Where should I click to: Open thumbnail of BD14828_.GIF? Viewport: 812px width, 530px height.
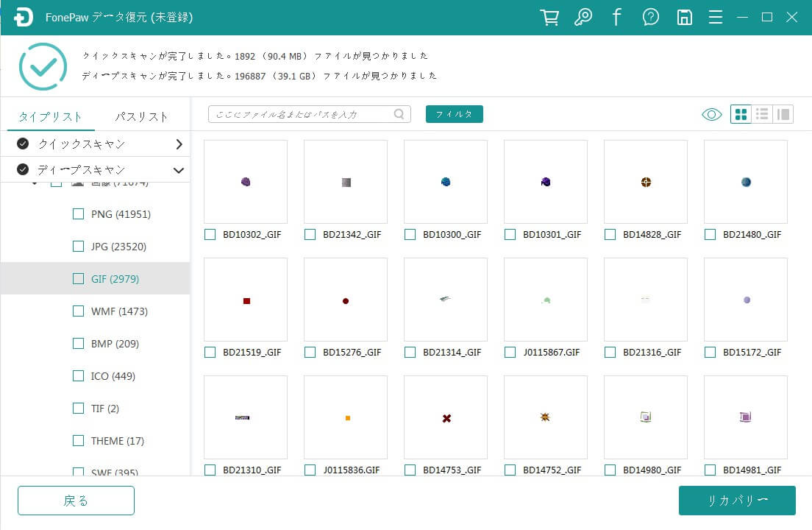pos(646,182)
